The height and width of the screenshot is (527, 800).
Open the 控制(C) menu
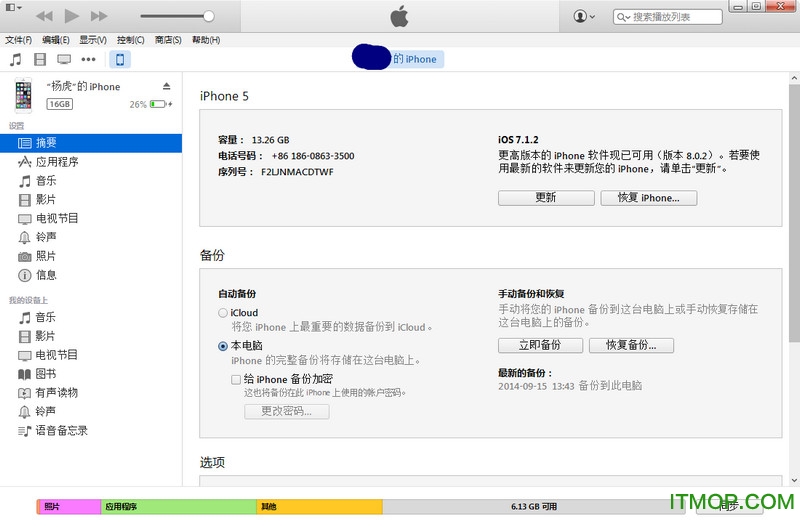(131, 40)
